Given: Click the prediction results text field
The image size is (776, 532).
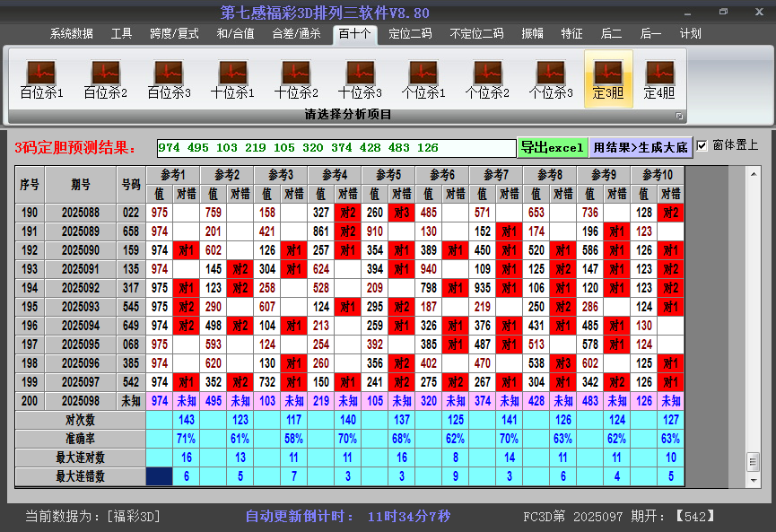Looking at the screenshot, I should tap(336, 147).
